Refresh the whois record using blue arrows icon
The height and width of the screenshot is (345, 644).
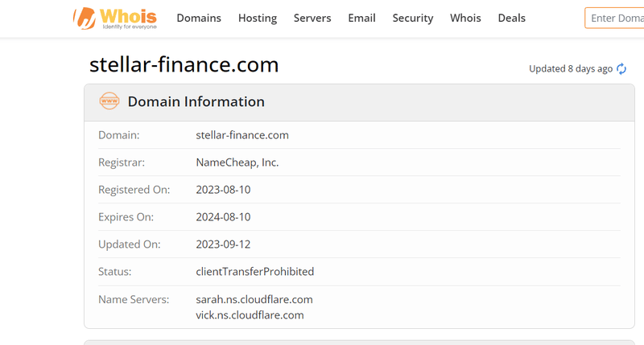(621, 69)
